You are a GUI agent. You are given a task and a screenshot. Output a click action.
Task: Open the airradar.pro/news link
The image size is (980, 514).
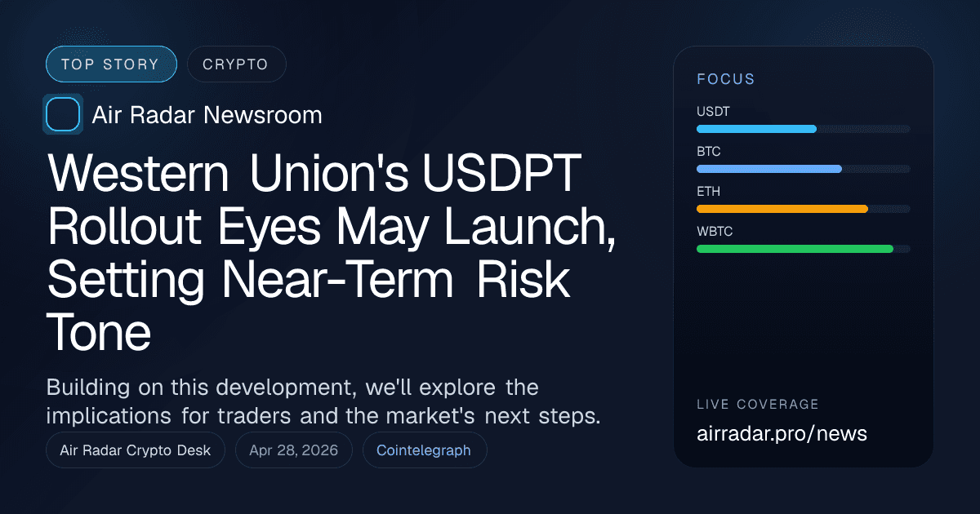782,434
